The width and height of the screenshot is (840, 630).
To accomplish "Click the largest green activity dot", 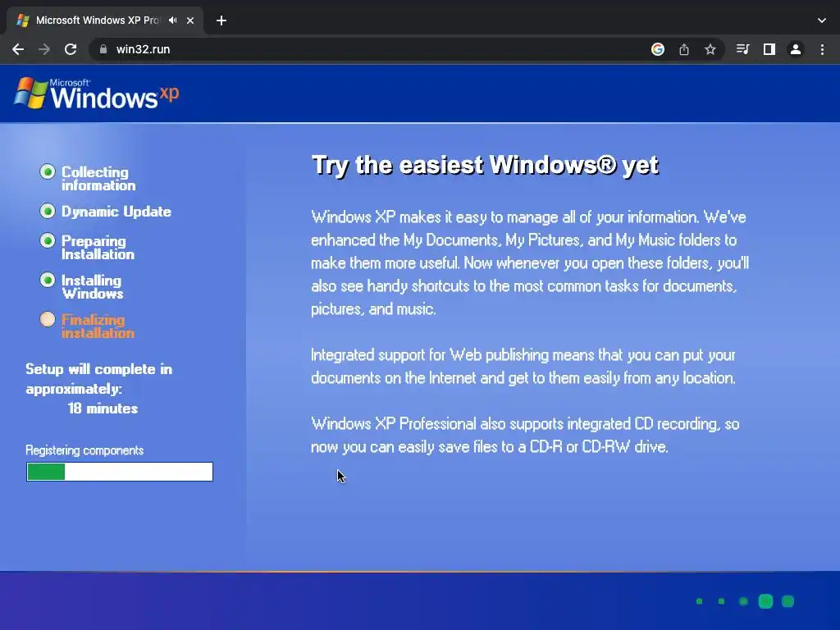I will (x=765, y=601).
